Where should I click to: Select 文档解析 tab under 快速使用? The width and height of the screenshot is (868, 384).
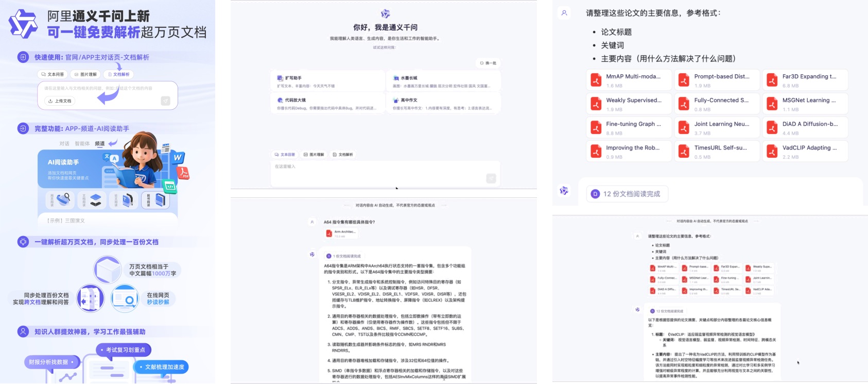(119, 74)
